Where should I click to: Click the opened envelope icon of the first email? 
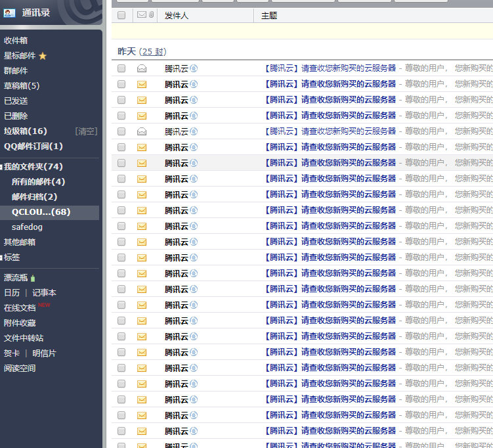point(141,68)
